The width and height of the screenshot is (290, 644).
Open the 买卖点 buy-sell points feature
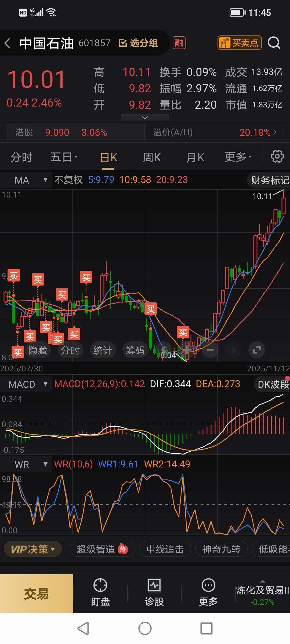pos(240,43)
